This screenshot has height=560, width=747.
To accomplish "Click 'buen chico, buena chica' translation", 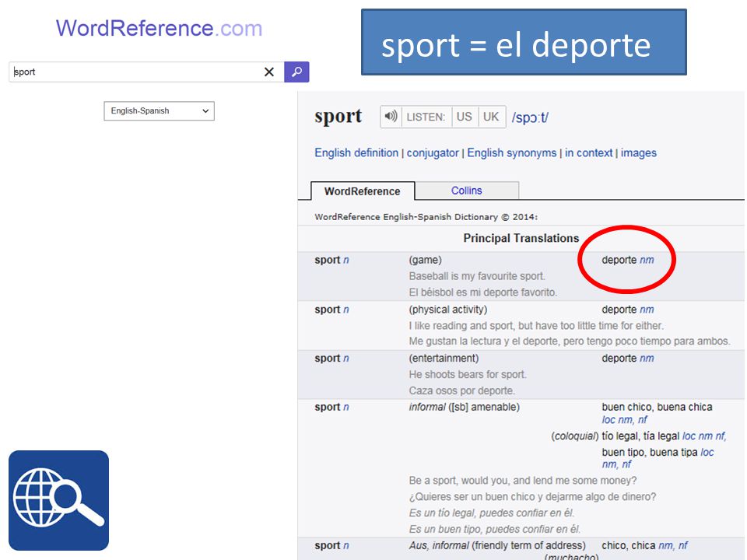I will pos(657,407).
